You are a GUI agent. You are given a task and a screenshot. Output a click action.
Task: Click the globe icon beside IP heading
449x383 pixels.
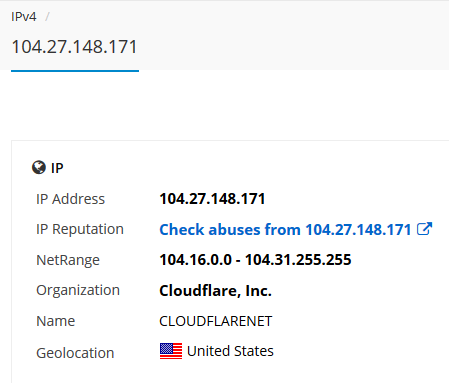[39, 167]
